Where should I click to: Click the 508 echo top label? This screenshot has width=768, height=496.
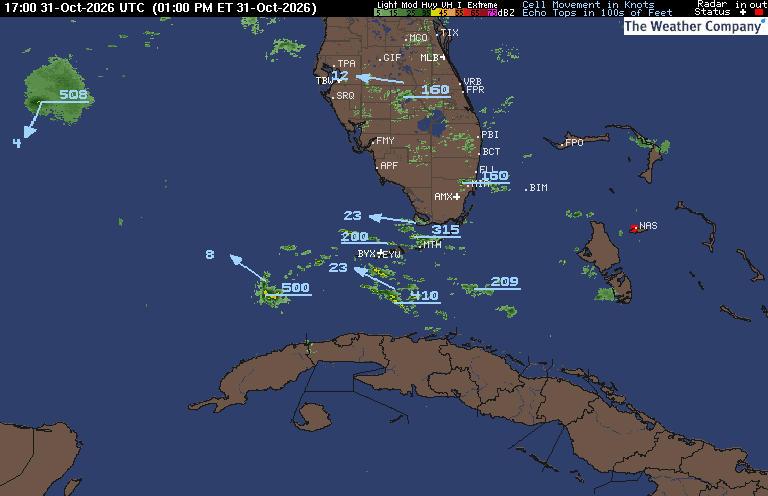tap(73, 94)
